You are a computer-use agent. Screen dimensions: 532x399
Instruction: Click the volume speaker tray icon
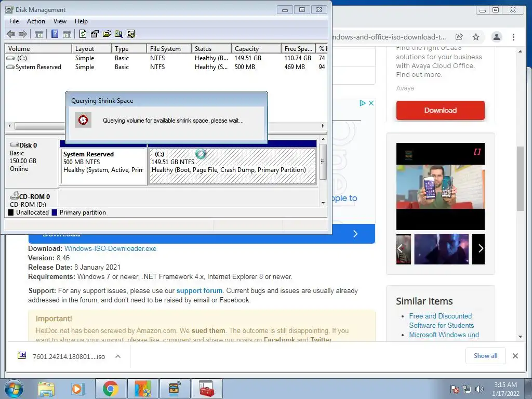coord(480,389)
